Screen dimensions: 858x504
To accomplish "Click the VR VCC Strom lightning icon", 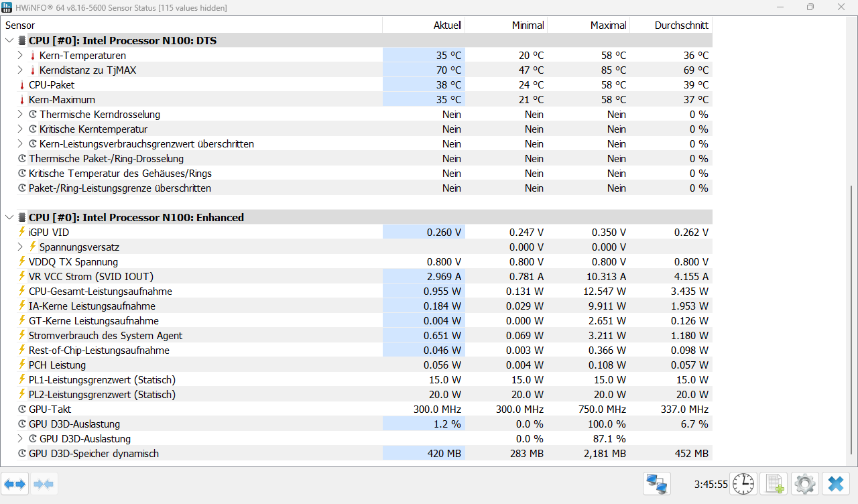I will click(22, 277).
